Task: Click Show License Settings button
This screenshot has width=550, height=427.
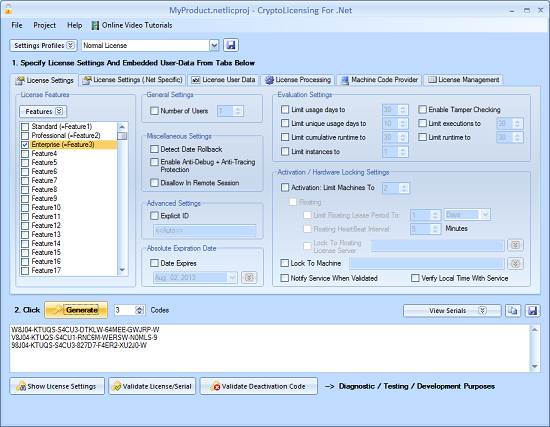Action: pos(57,386)
